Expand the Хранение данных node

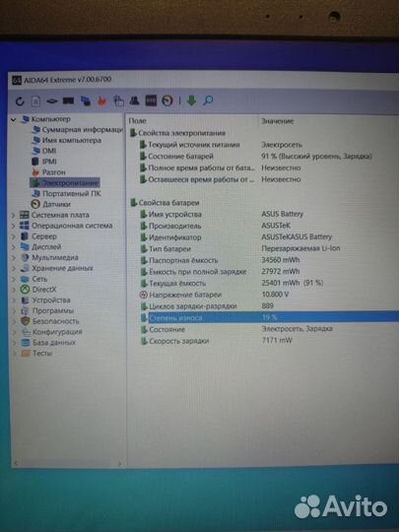[14, 268]
